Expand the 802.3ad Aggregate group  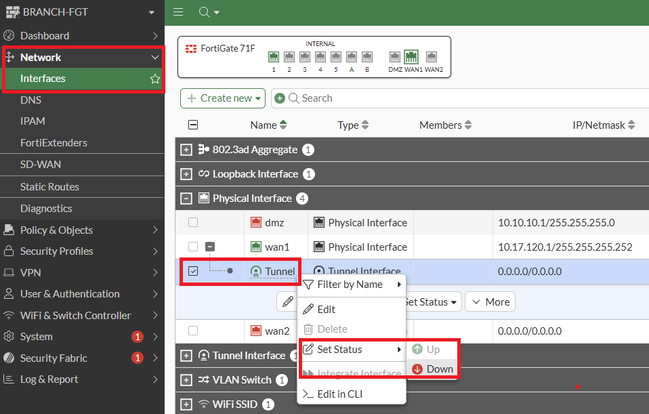186,150
